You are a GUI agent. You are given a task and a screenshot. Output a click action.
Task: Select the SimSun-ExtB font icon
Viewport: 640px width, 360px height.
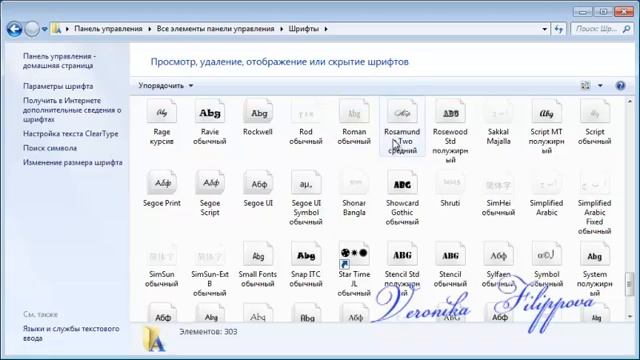(x=210, y=254)
